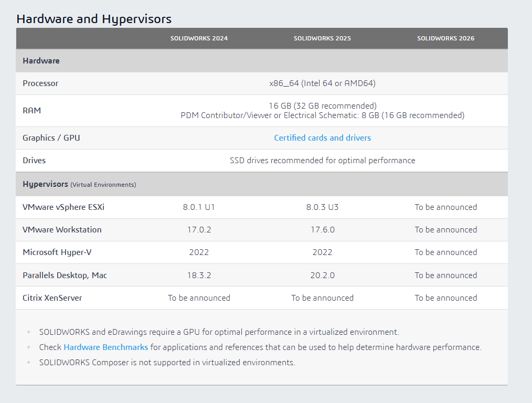
Task: Select the Processor row label
Action: (40, 83)
